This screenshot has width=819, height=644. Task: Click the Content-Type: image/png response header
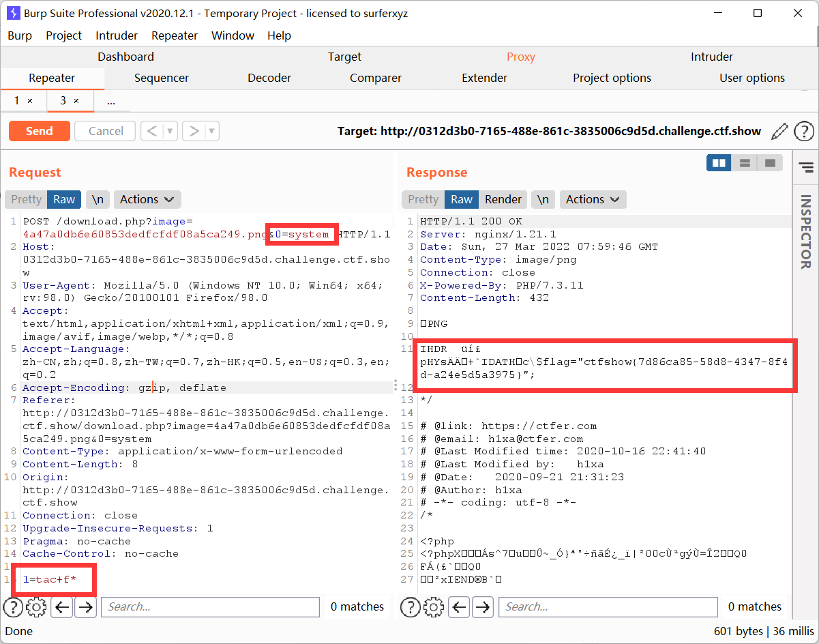tap(498, 259)
